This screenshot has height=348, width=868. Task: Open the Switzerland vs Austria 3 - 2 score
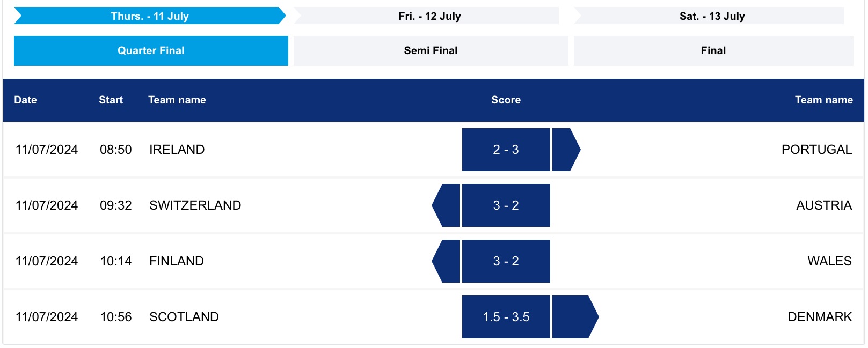click(506, 205)
